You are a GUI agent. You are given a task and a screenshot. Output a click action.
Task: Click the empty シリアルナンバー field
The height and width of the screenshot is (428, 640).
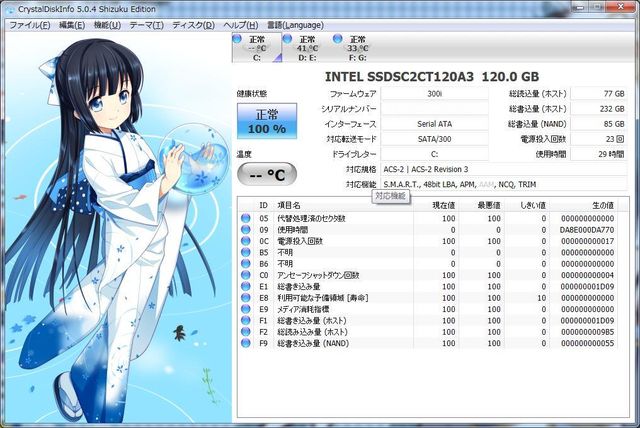434,109
